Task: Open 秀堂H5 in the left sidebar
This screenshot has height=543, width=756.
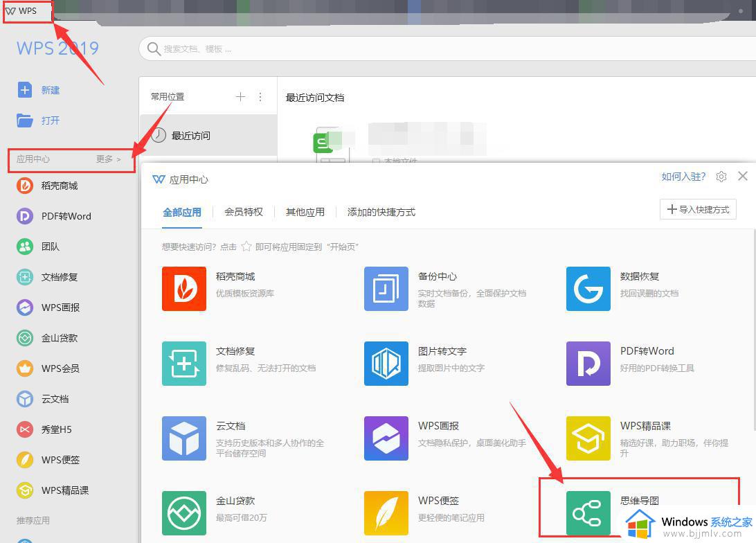Action: pos(44,429)
